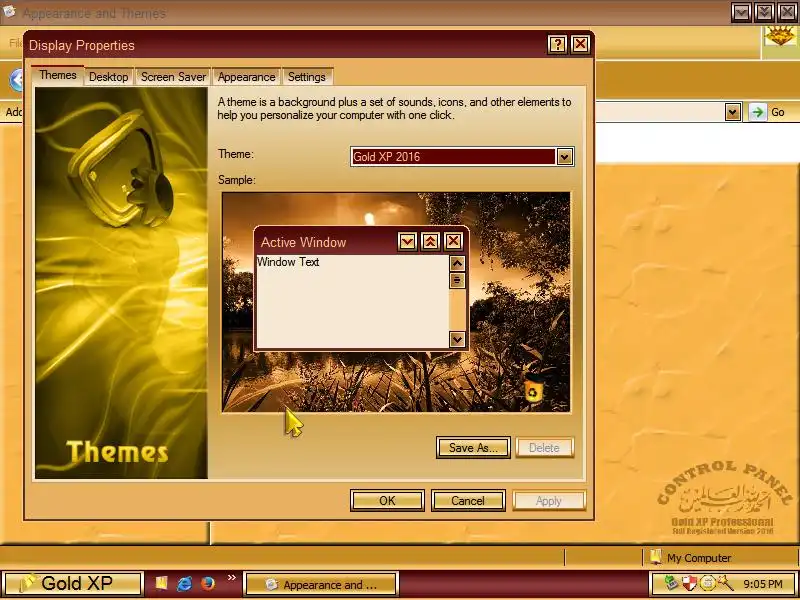Click the recycle bin in sample preview

pyautogui.click(x=534, y=388)
